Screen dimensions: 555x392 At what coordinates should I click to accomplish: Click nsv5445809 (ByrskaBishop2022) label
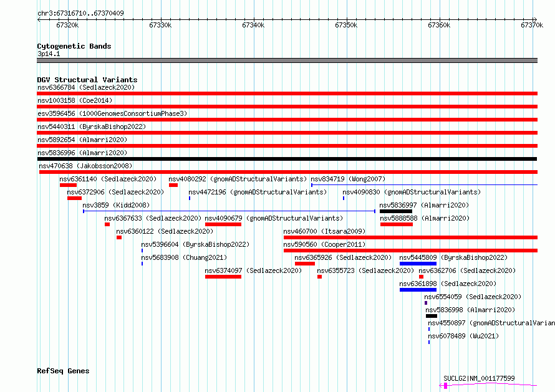click(453, 257)
